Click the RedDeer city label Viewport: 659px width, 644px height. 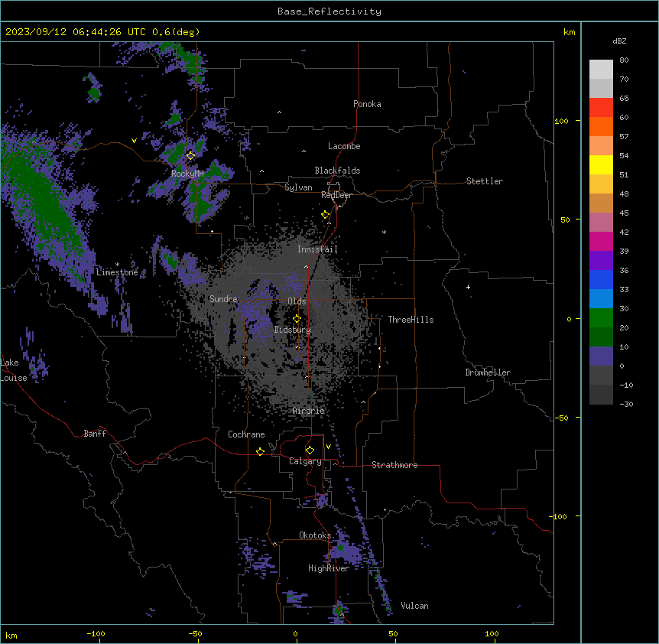point(336,195)
